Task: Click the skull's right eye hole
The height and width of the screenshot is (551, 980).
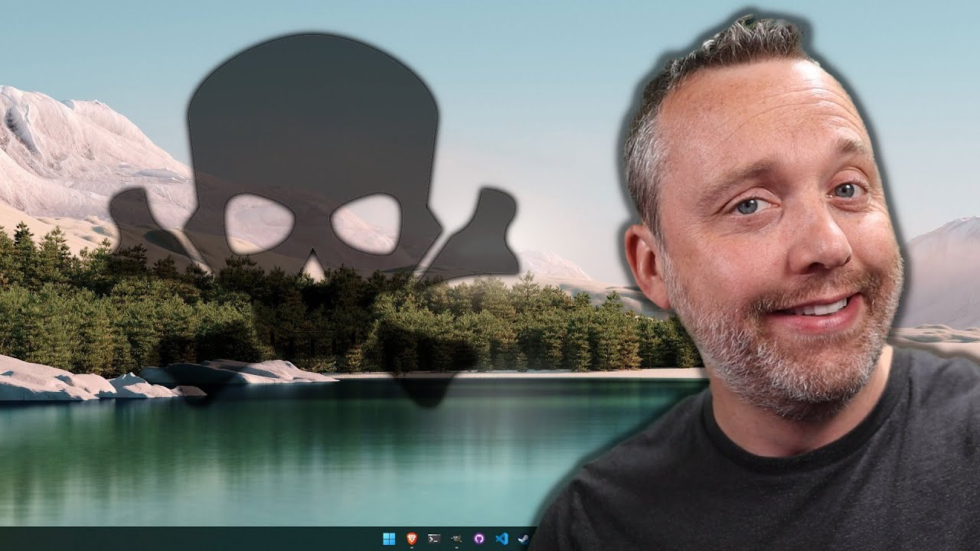Action: point(366,223)
